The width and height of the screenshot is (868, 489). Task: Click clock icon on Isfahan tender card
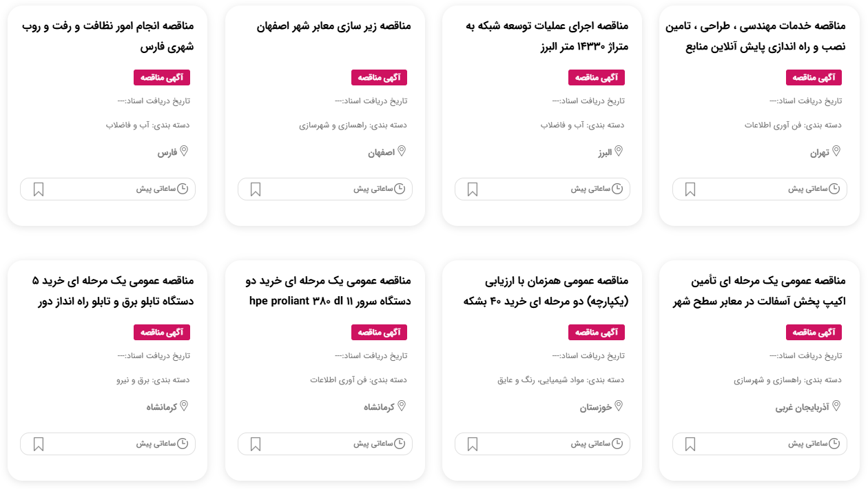click(x=400, y=189)
